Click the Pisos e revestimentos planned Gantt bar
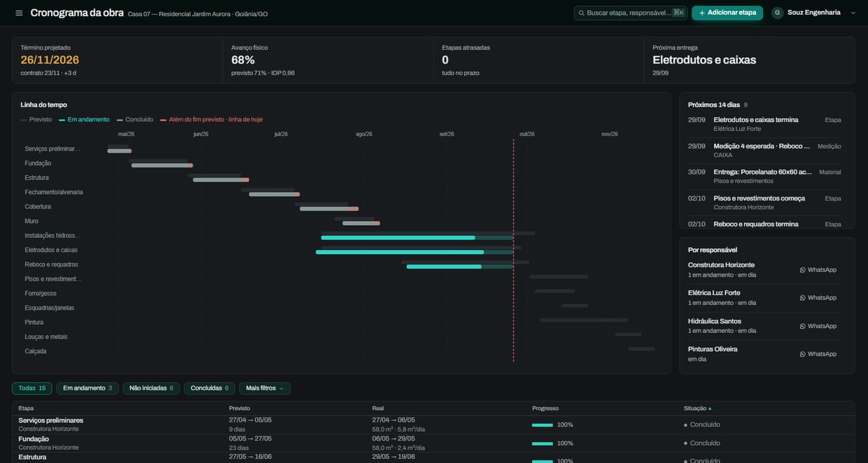This screenshot has height=463, width=868. (x=559, y=277)
